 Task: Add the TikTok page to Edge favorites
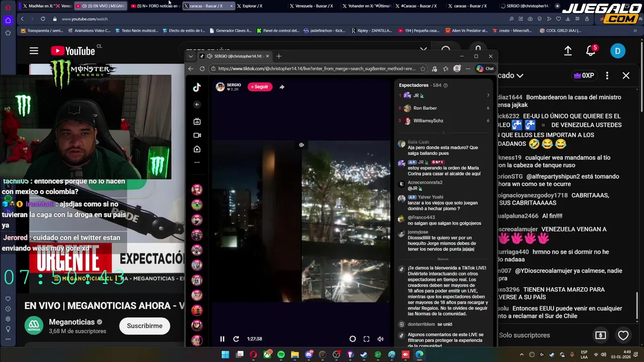pos(423,69)
